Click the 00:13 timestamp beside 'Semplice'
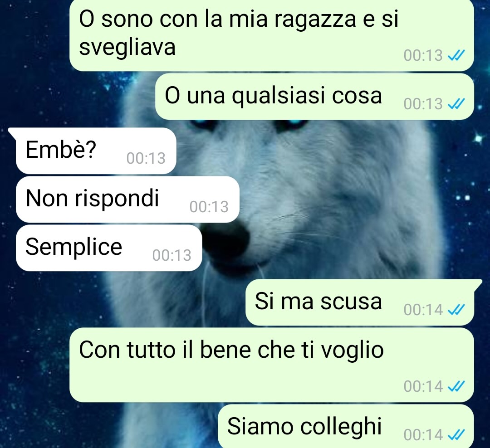490x448 pixels. pos(171,255)
